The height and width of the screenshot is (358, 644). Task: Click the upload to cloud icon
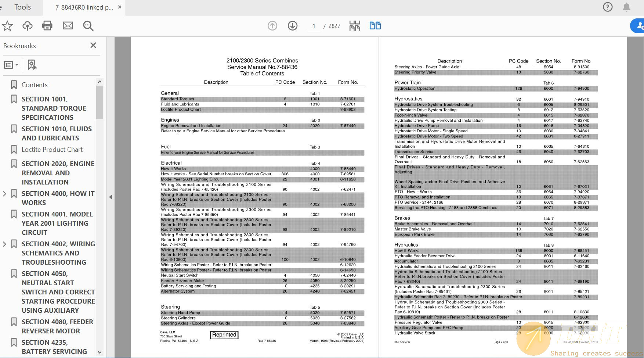(x=28, y=26)
